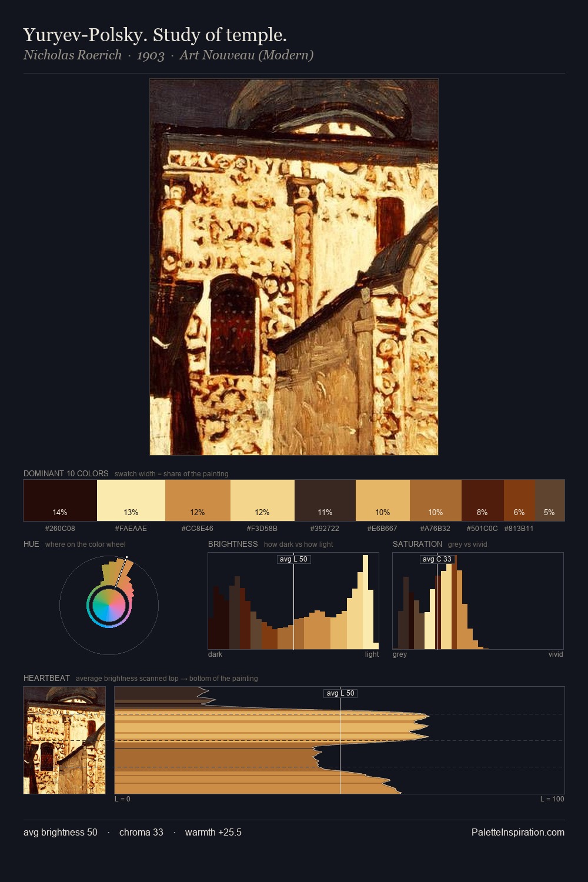
Task: Click "swatch width = share of the painting" note
Action: (172, 474)
